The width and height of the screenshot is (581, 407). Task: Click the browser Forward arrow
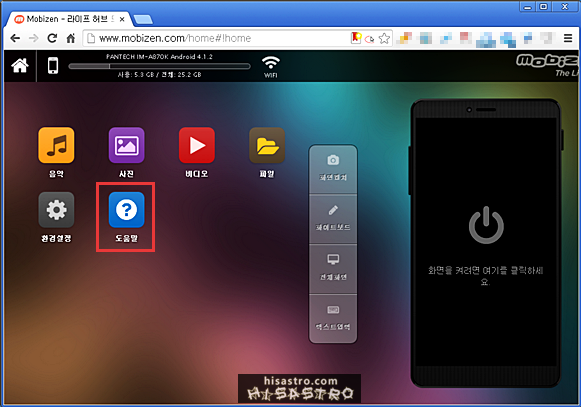[34, 38]
